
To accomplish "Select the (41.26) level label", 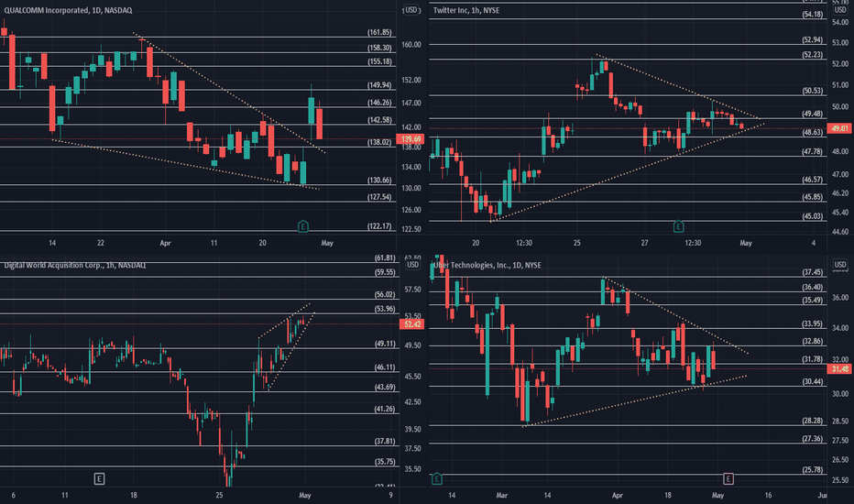I will 385,410.
